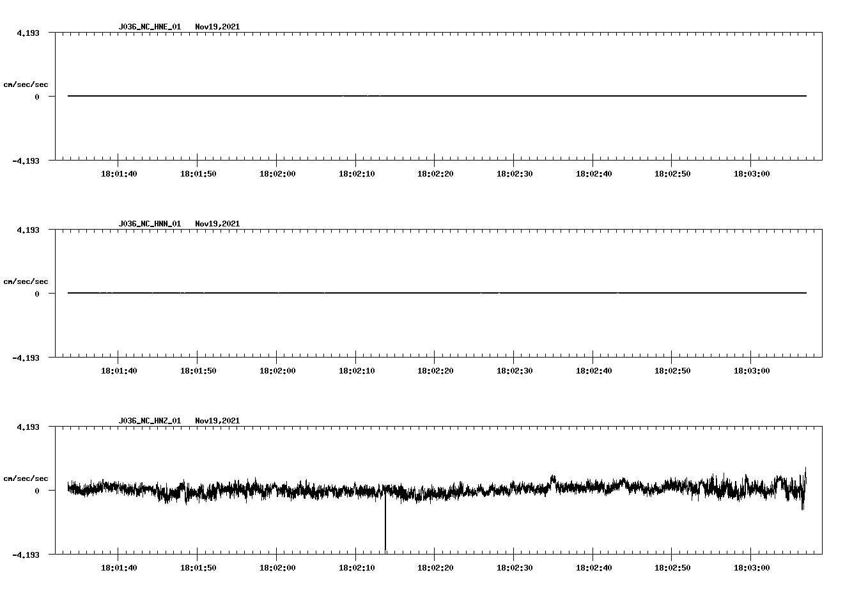Click the 18:01:50 time label under the HNZ plot
Viewport: 868px width, 591px height.
click(x=198, y=568)
